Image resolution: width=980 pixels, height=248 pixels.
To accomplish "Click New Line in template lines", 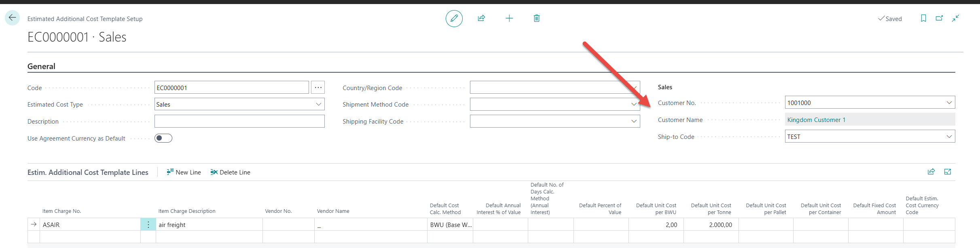I will point(184,172).
